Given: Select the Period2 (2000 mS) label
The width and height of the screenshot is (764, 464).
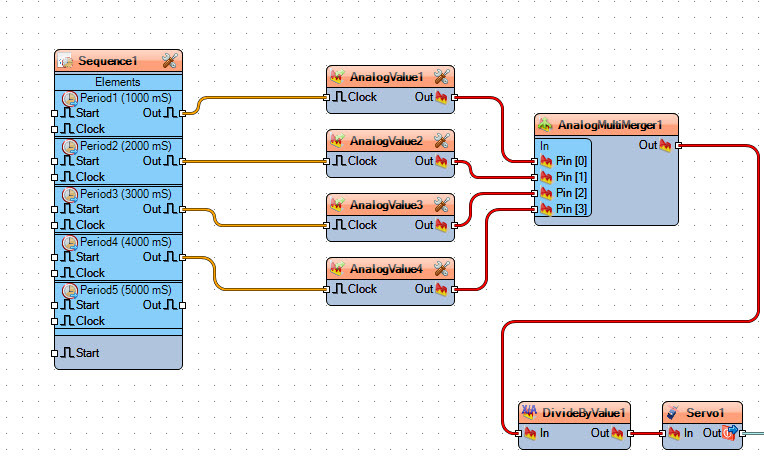Looking at the screenshot, I should 126,146.
